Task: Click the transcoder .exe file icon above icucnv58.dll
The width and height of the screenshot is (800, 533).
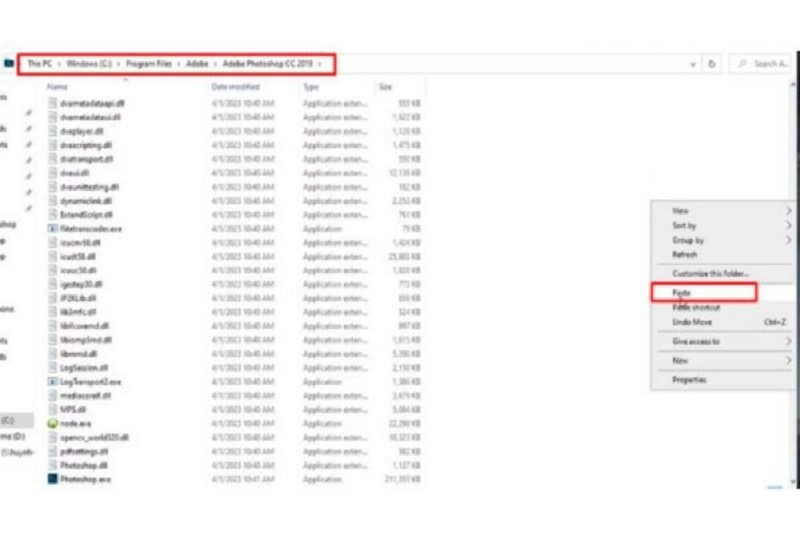Action: (53, 229)
